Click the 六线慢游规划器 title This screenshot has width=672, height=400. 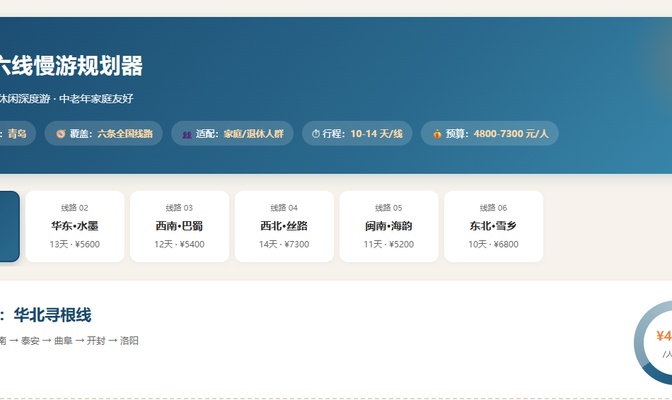(71, 66)
